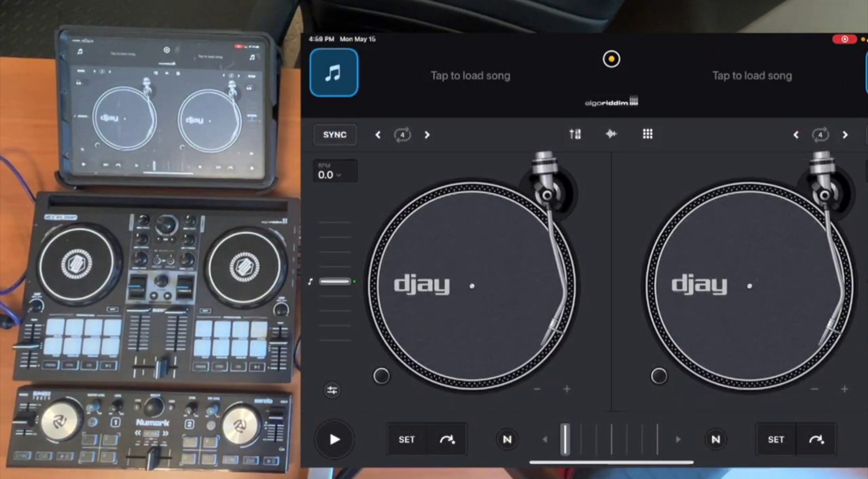Tap 'Tap to load song' on the right deck

point(752,75)
